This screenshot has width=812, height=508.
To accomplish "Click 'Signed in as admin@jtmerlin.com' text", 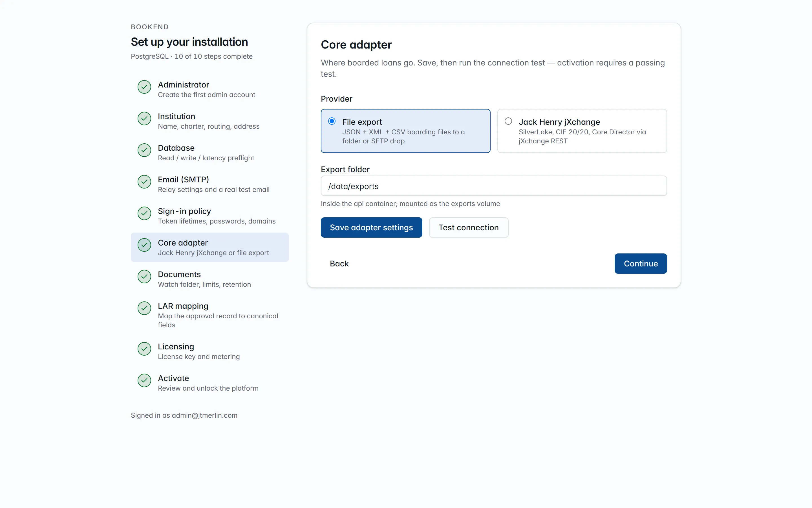I will click(x=184, y=415).
